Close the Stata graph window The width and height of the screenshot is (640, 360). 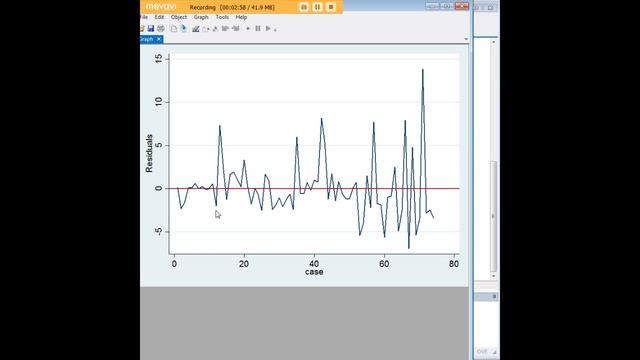click(x=462, y=6)
